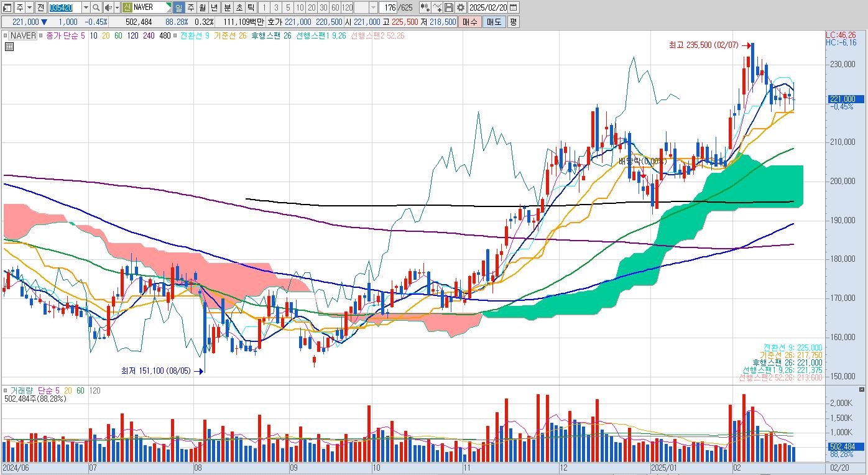Click the line-tool icon with plus

click(437, 7)
